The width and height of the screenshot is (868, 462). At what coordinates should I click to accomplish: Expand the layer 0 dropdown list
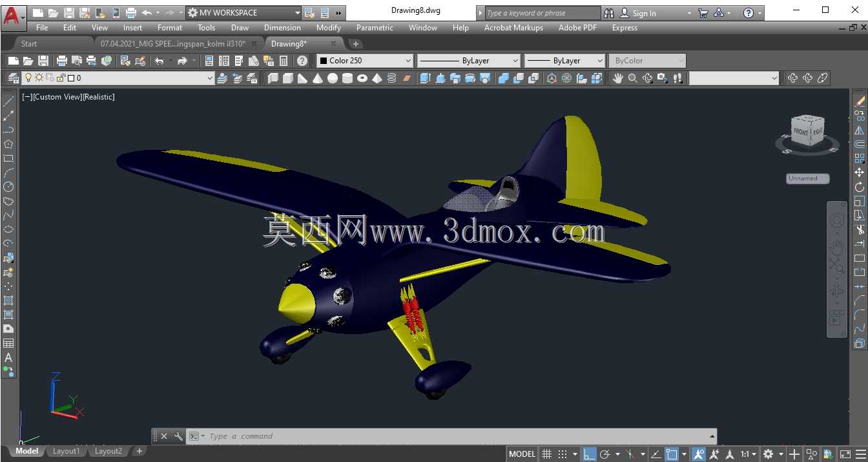click(x=209, y=78)
